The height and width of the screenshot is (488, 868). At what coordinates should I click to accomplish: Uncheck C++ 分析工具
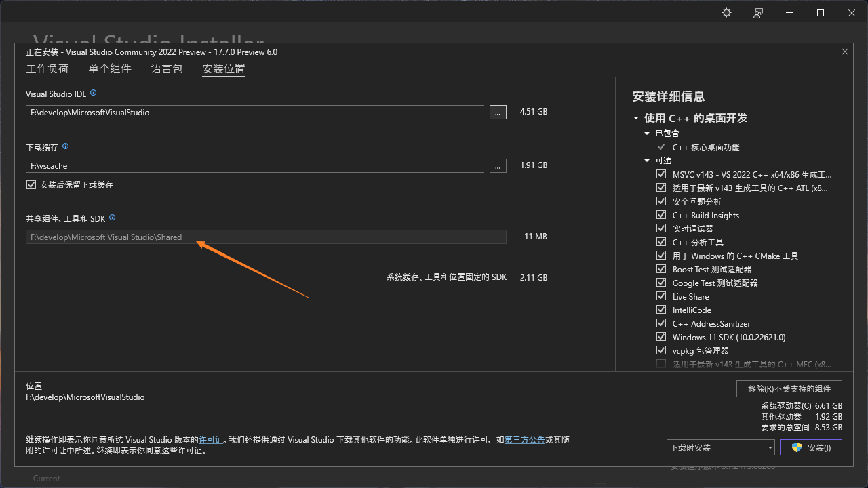[x=661, y=242]
